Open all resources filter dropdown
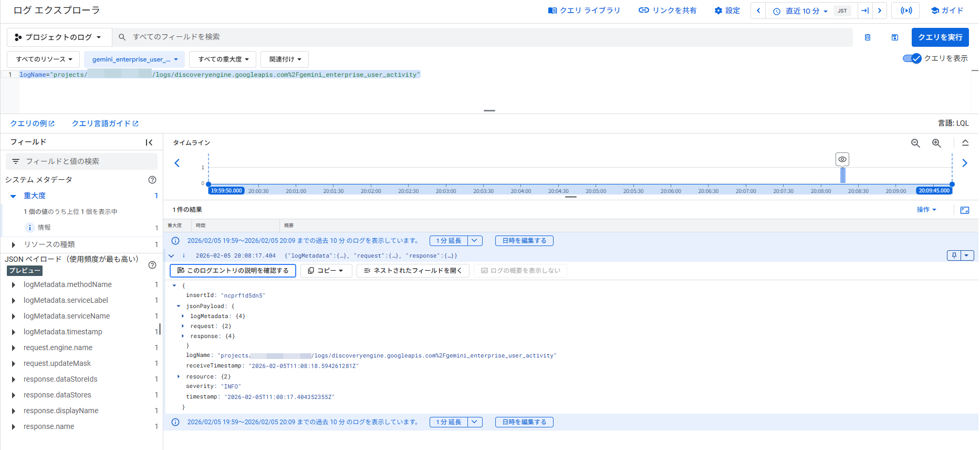Screen dimensions: 980x450 [x=44, y=59]
